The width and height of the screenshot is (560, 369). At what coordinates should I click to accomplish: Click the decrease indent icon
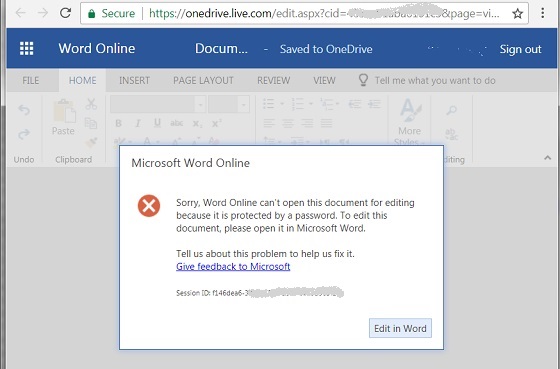355,104
